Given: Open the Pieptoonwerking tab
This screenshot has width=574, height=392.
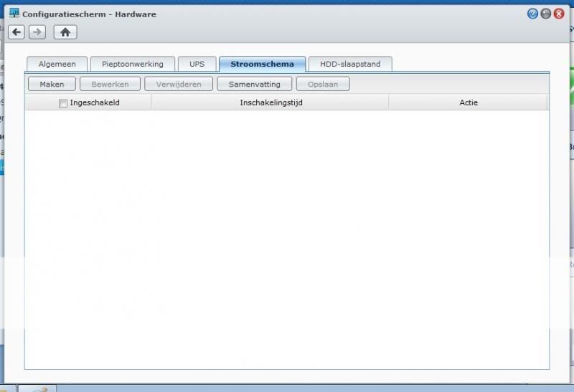Looking at the screenshot, I should click(133, 64).
